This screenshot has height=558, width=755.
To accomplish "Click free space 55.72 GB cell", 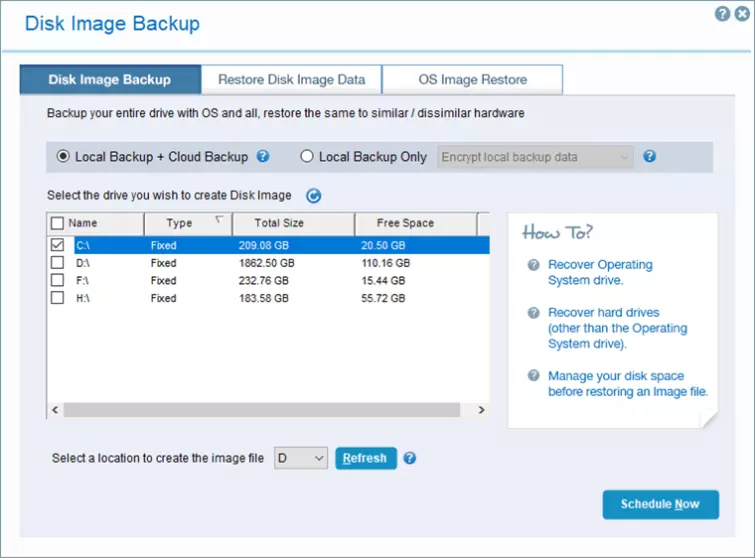I will [383, 298].
